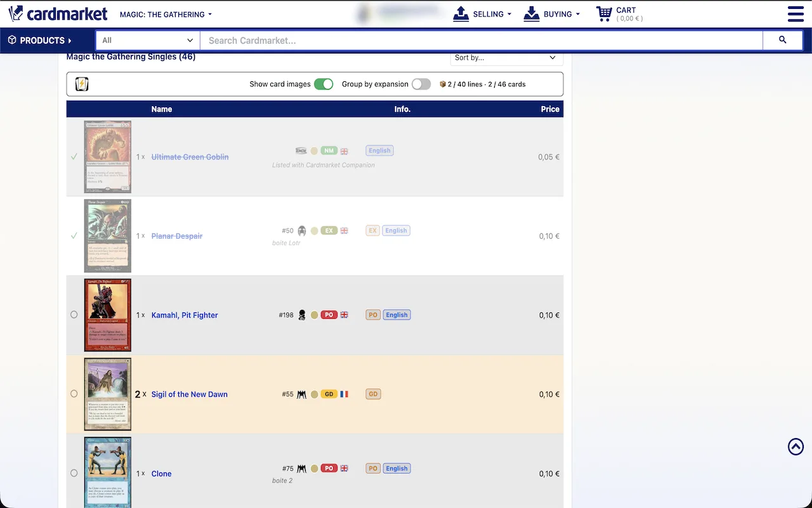Image resolution: width=812 pixels, height=508 pixels.
Task: Enable Group by expansion switch
Action: 421,84
